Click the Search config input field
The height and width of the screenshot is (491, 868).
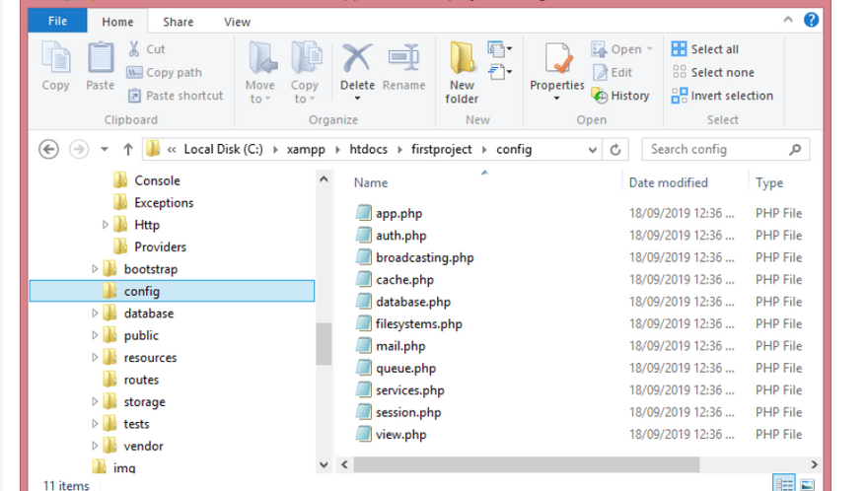coord(716,150)
